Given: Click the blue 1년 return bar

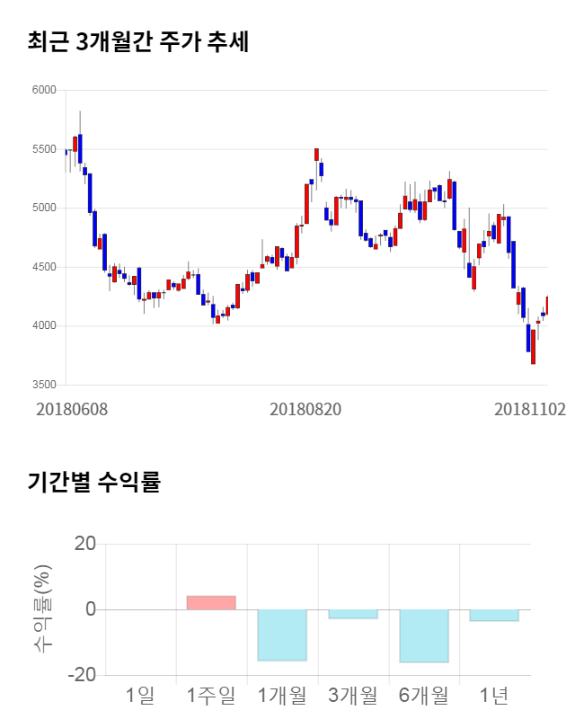Looking at the screenshot, I should [x=493, y=615].
